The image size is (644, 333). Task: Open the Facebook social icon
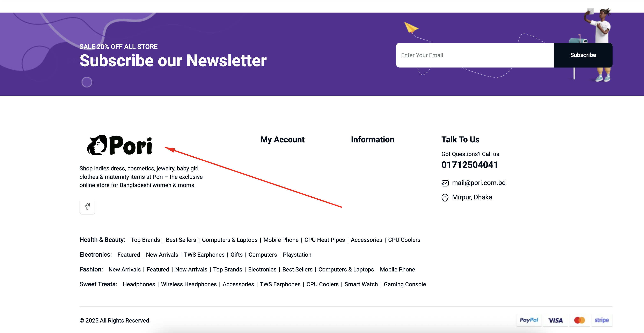pyautogui.click(x=87, y=206)
